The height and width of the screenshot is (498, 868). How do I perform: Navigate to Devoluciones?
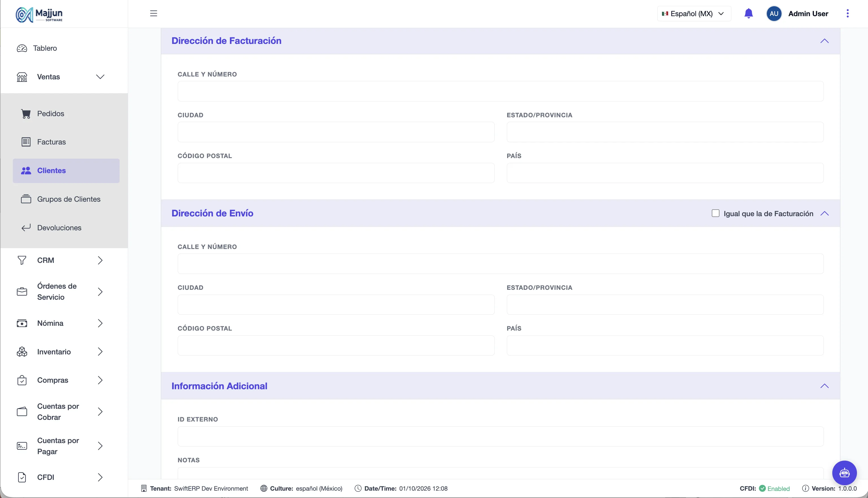pos(59,228)
